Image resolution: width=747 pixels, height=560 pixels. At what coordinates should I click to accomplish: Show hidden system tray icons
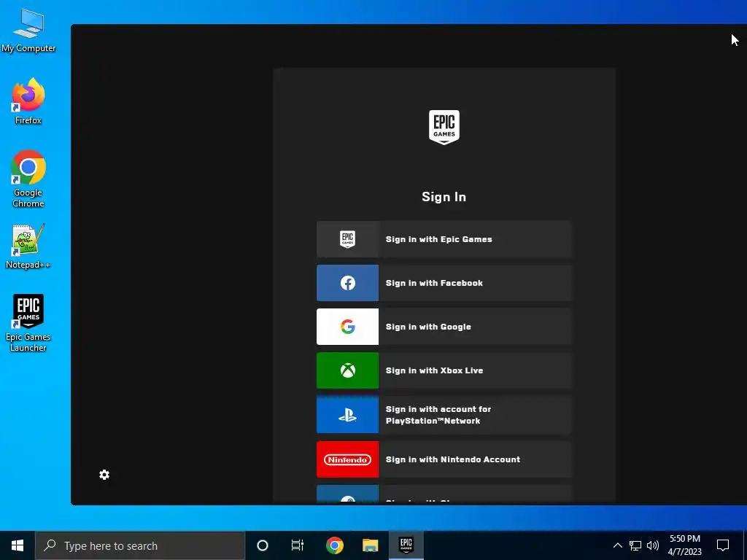[x=617, y=545]
